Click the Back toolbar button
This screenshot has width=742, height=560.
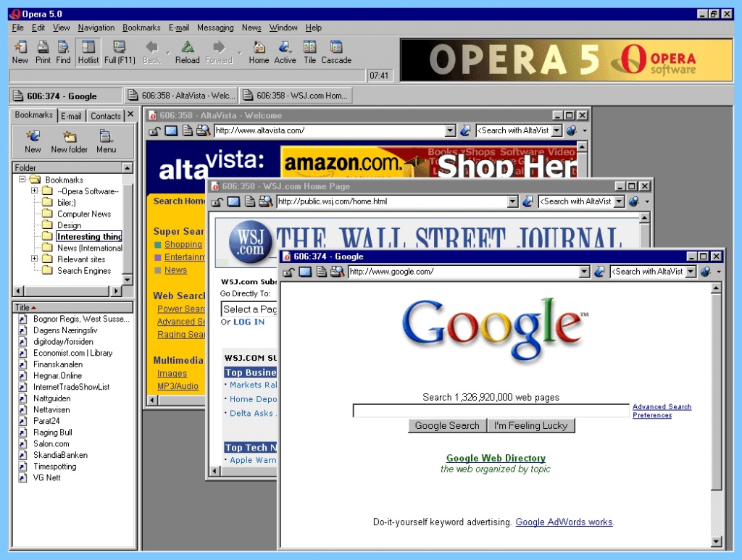[x=151, y=52]
